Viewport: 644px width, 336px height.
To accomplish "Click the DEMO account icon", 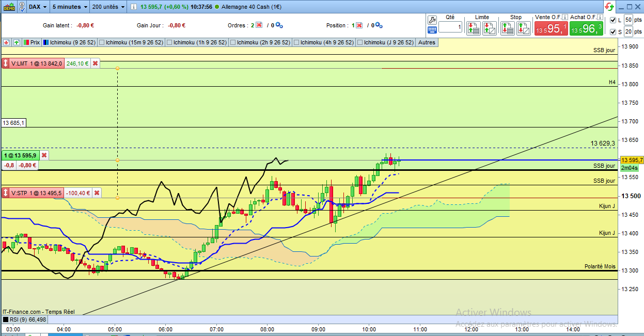I will pos(8,7).
